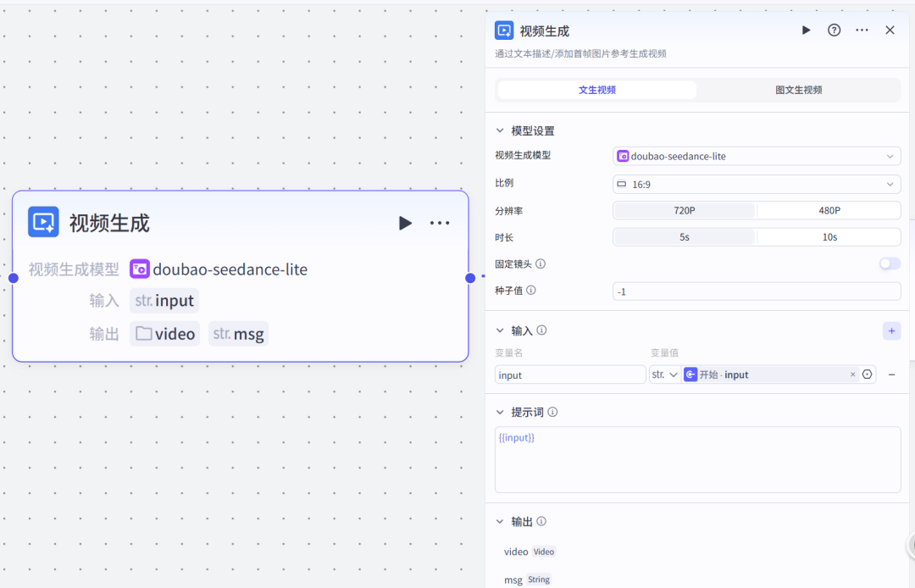Click the 变量名 column label
Screen dimensions: 915x588
509,352
